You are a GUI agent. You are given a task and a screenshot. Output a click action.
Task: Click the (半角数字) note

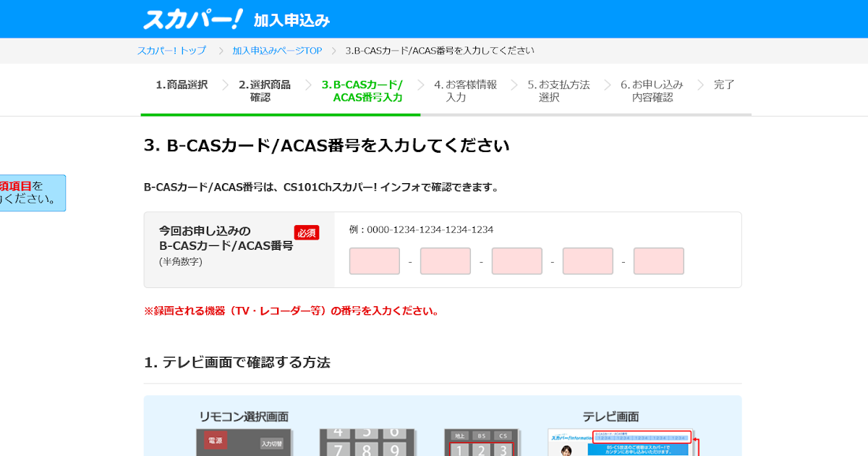tap(181, 261)
